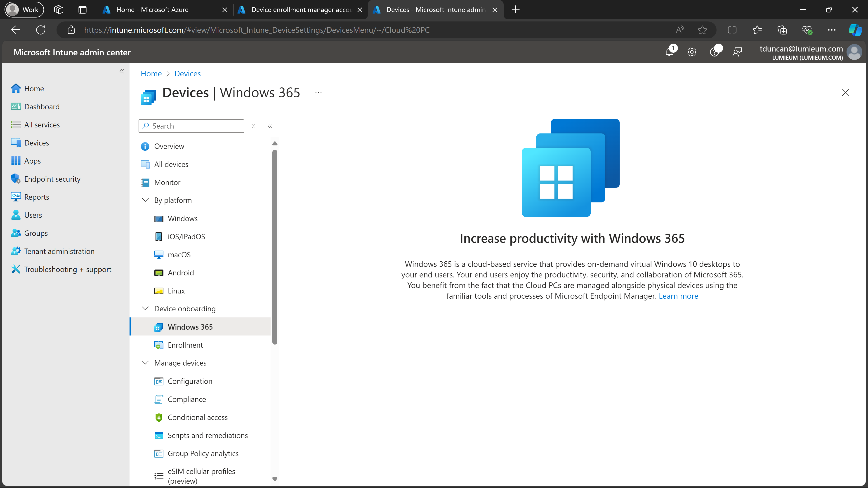Go back to previous page
868x488 pixels.
(16, 30)
